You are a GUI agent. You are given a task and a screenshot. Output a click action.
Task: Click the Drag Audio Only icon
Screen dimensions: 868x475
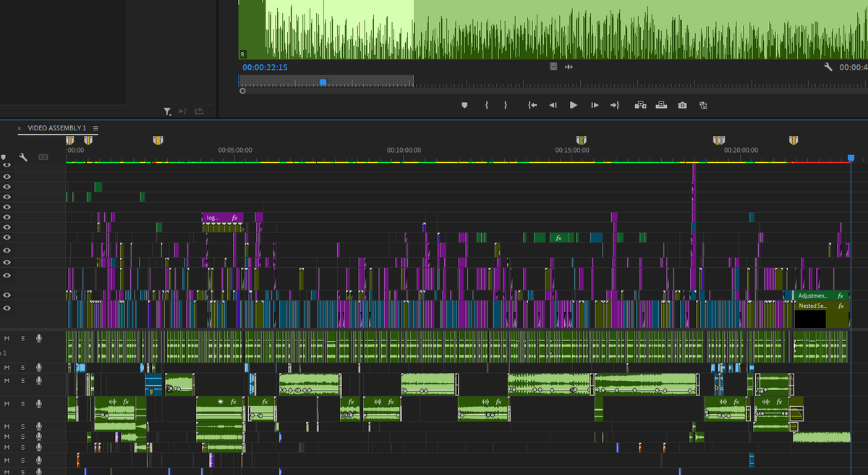tap(569, 67)
